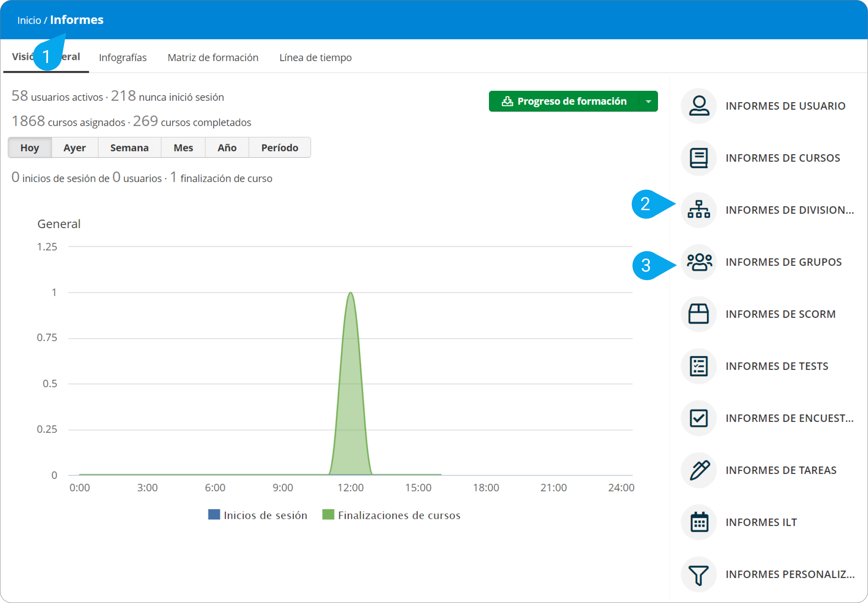
Task: Select the Ayer time filter
Action: coord(75,148)
